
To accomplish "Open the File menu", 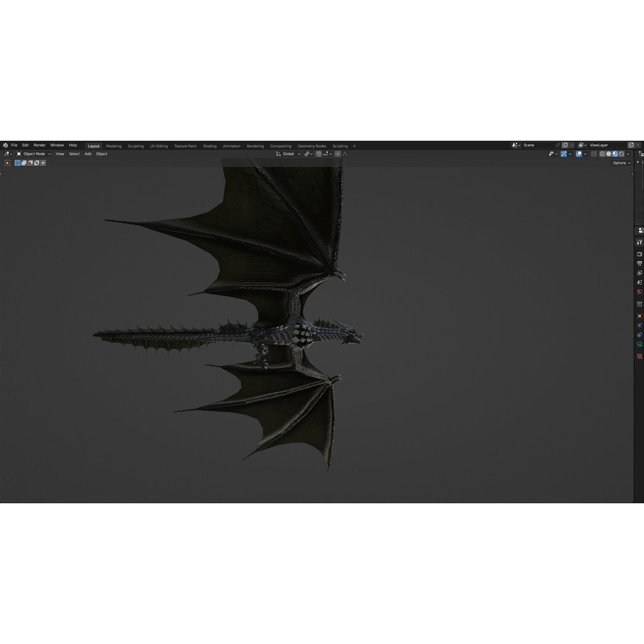I will [x=14, y=145].
